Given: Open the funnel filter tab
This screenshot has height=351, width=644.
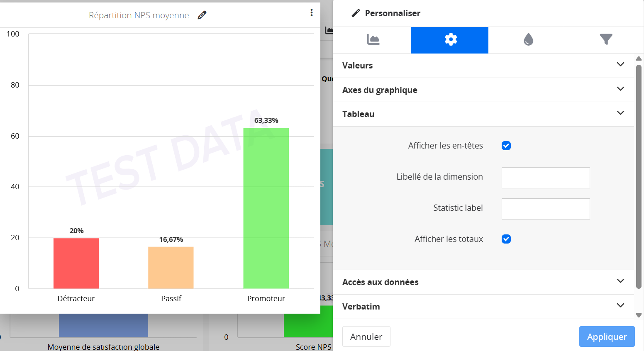Looking at the screenshot, I should pos(606,40).
